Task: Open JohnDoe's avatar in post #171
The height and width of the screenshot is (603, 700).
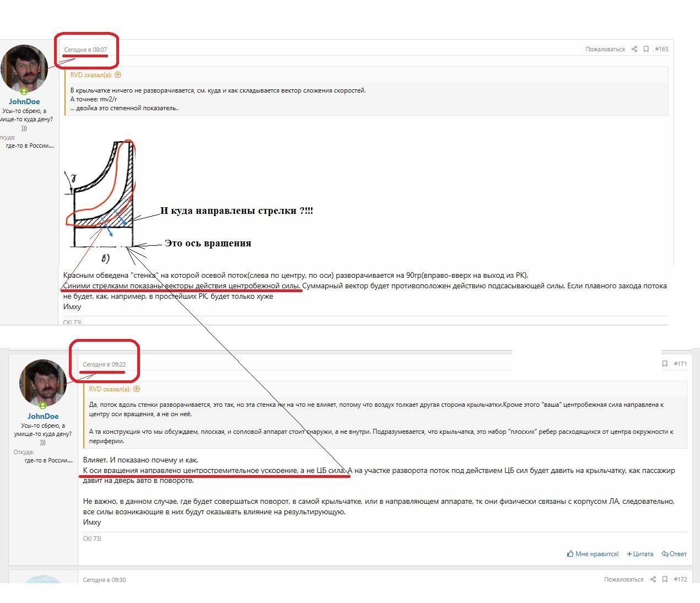Action: [43, 383]
